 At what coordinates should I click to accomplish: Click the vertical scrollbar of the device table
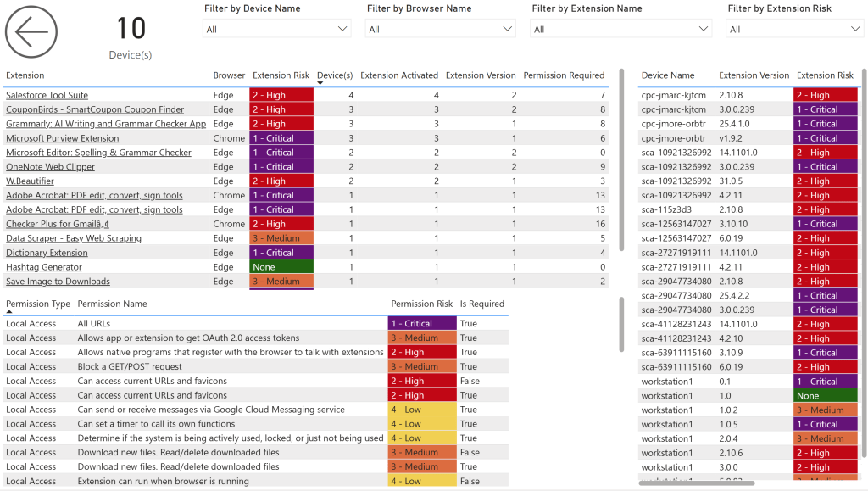(865, 263)
